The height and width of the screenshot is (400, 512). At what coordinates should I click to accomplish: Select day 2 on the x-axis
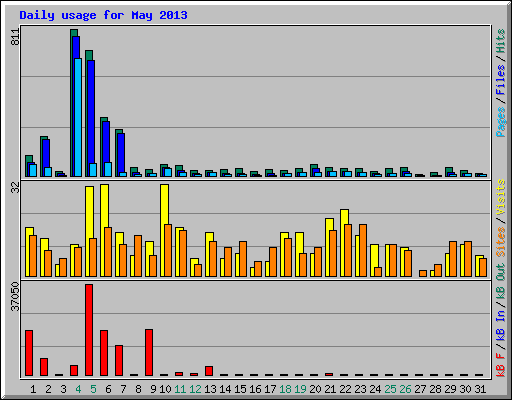[48, 389]
